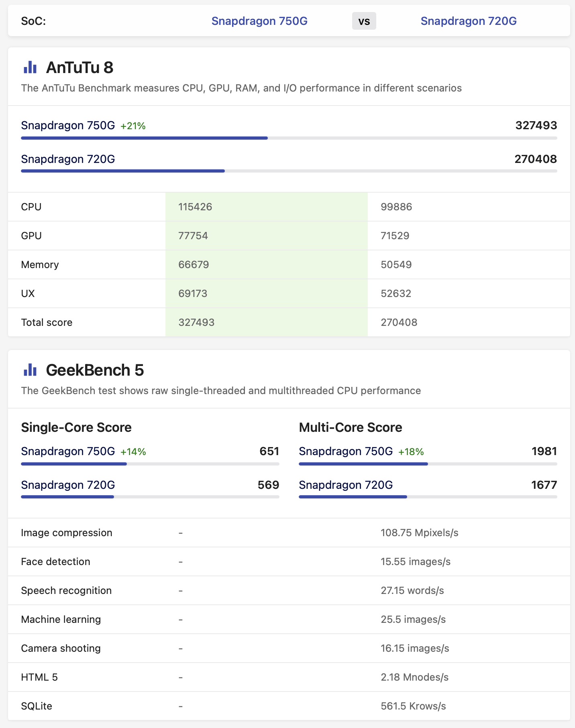575x728 pixels.
Task: Click CPU value 115426
Action: click(195, 207)
